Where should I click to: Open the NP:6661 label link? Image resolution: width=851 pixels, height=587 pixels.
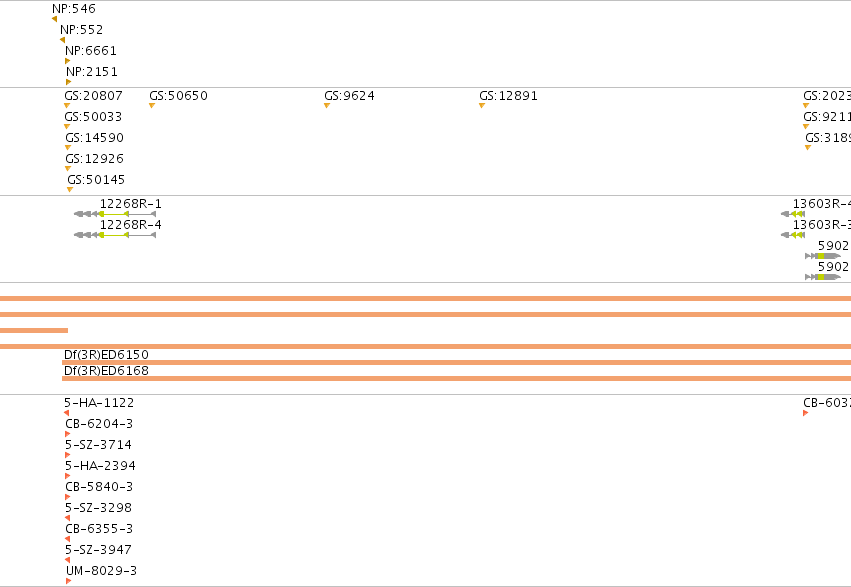point(91,50)
